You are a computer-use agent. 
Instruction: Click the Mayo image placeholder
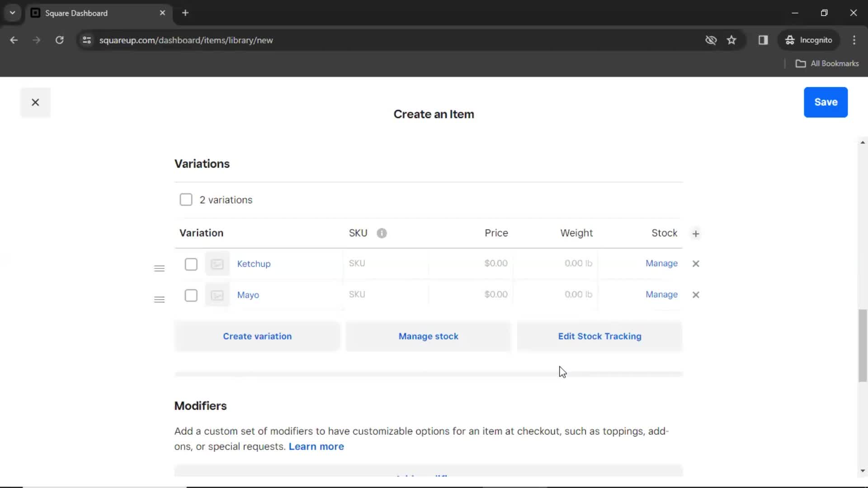click(217, 295)
